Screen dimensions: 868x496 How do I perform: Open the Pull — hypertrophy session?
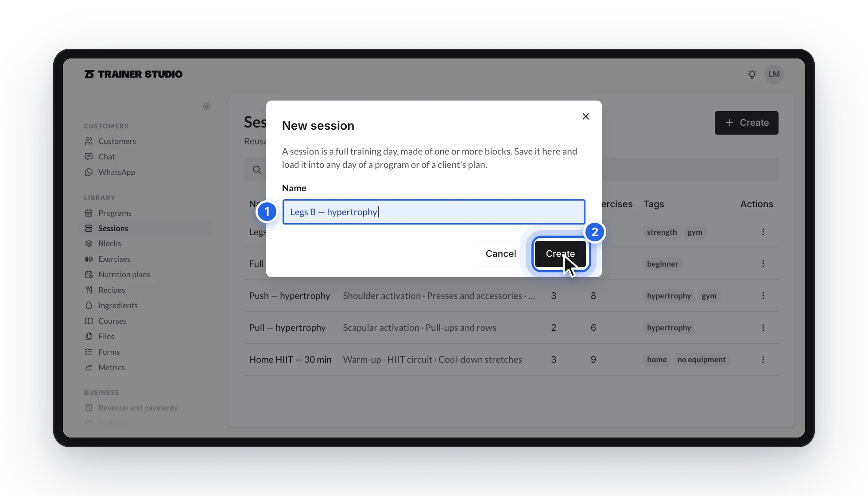point(287,328)
